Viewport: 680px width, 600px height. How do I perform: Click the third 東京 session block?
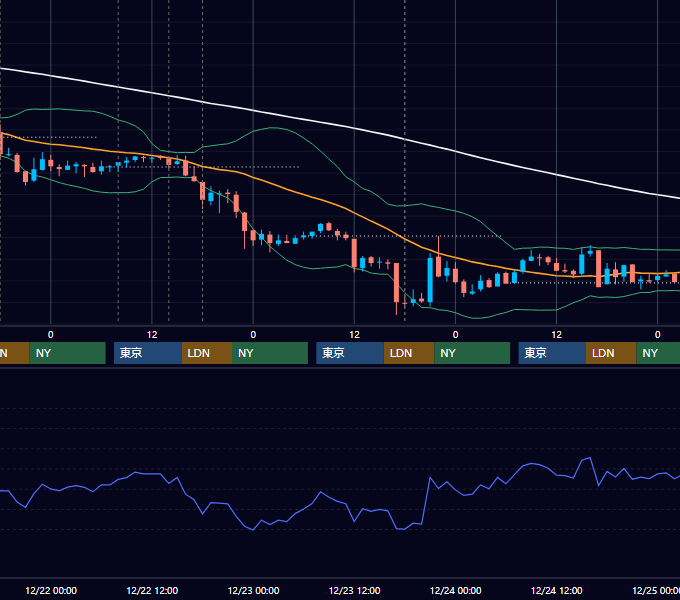[552, 353]
